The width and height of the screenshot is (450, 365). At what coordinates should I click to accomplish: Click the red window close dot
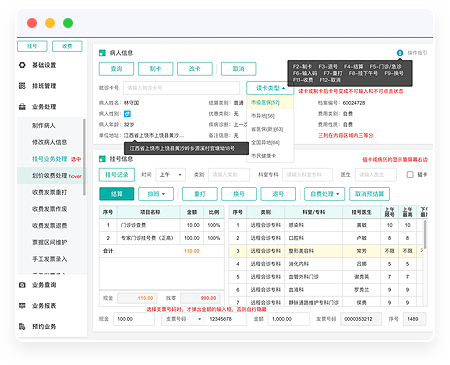tap(32, 23)
